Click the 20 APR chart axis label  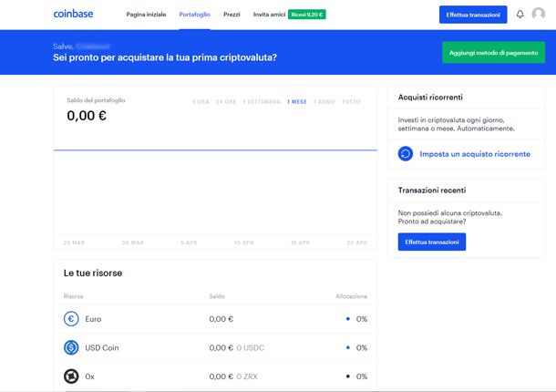click(x=356, y=242)
